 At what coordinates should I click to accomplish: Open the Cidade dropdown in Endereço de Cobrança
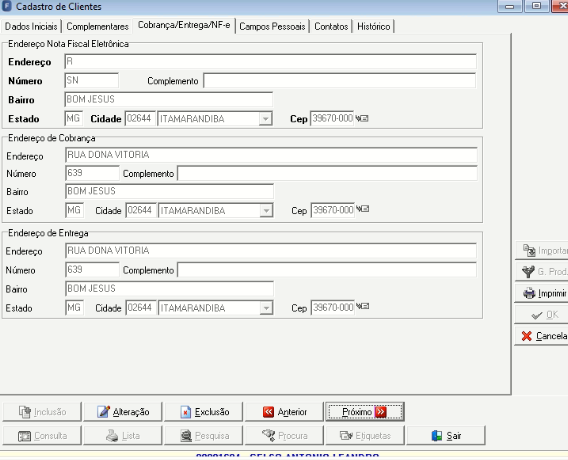pyautogui.click(x=266, y=210)
